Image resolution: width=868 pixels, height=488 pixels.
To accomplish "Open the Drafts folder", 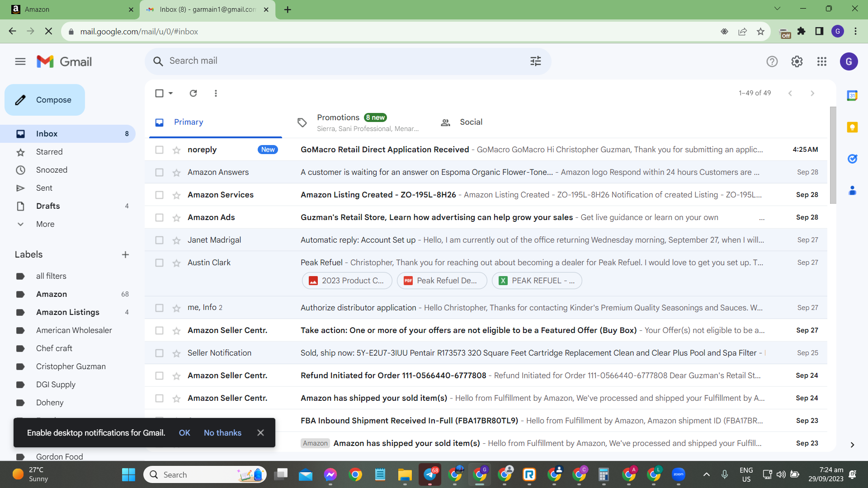I will point(48,206).
